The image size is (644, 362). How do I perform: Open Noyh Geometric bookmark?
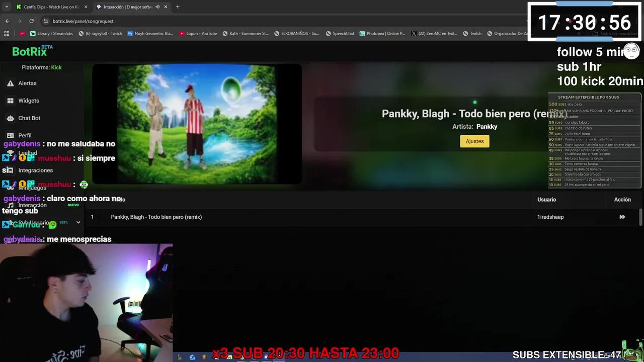point(150,34)
